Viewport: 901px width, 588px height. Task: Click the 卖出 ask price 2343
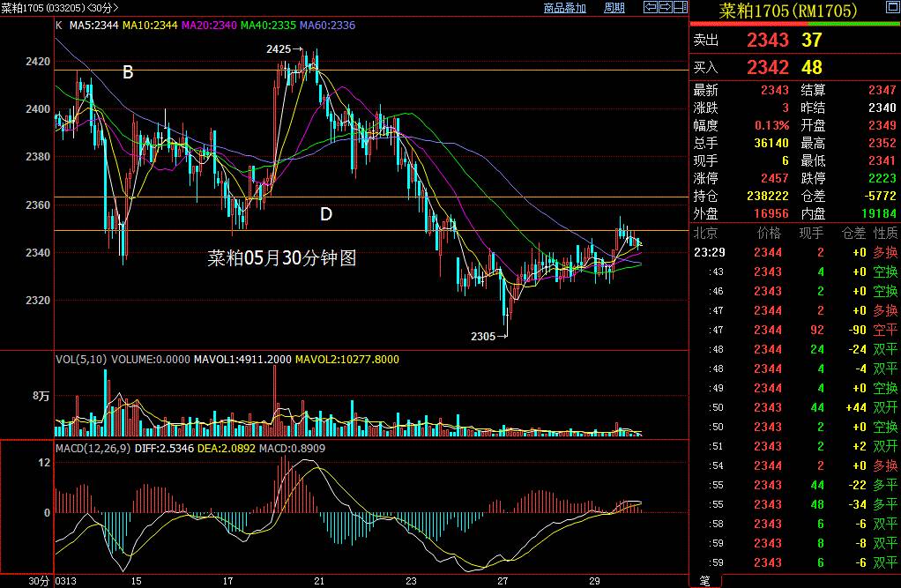pyautogui.click(x=768, y=41)
